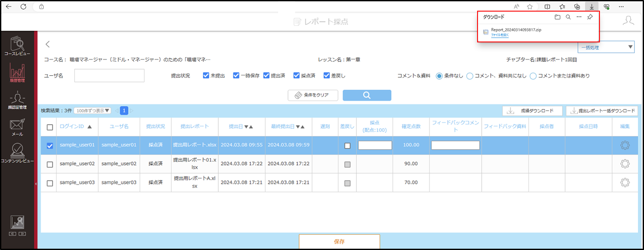Uncheck the 未提出 status filter

point(206,75)
